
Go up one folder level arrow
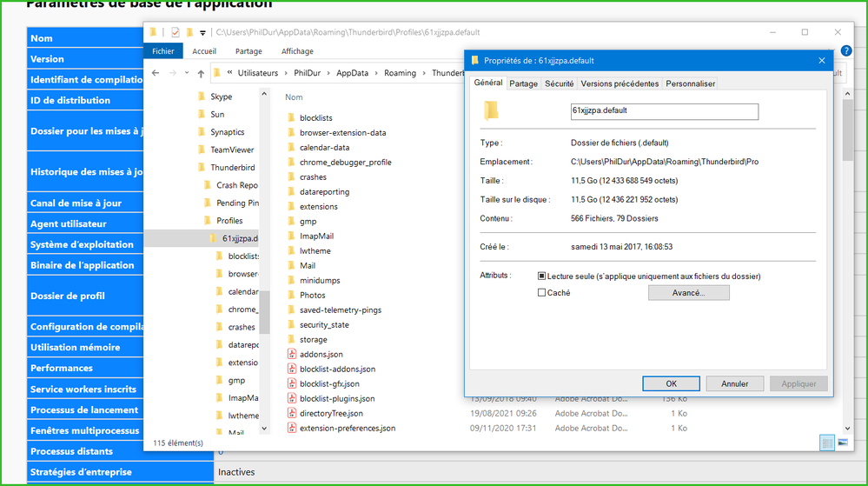tap(201, 73)
